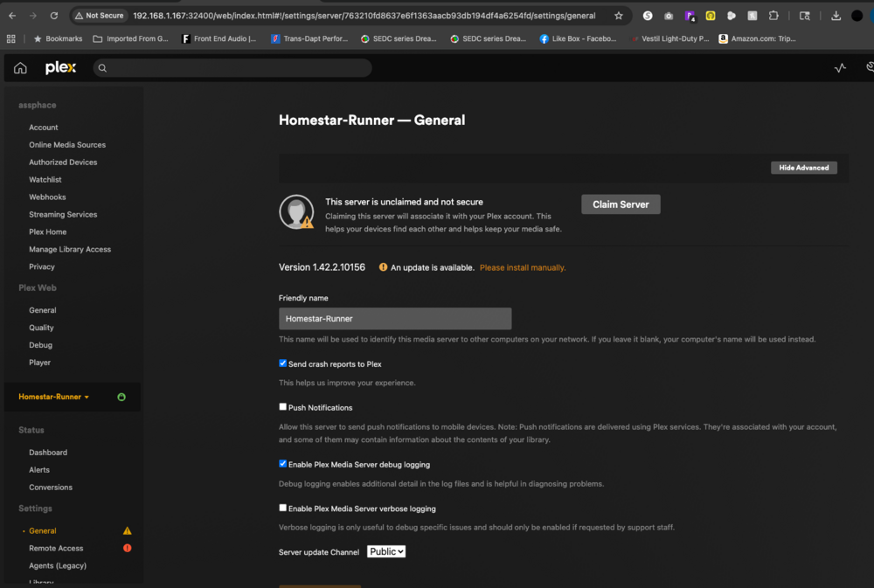Click the Not Secure warning badge

point(100,16)
